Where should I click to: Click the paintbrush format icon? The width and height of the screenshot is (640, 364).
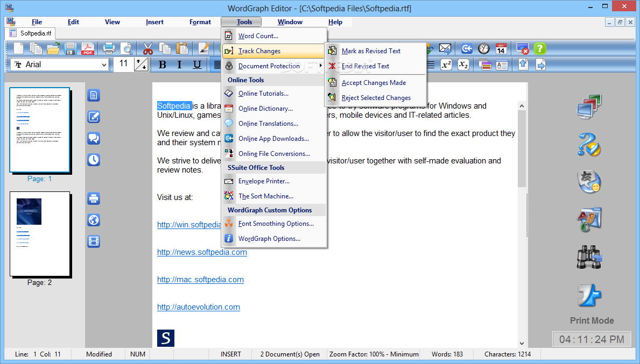(x=203, y=48)
